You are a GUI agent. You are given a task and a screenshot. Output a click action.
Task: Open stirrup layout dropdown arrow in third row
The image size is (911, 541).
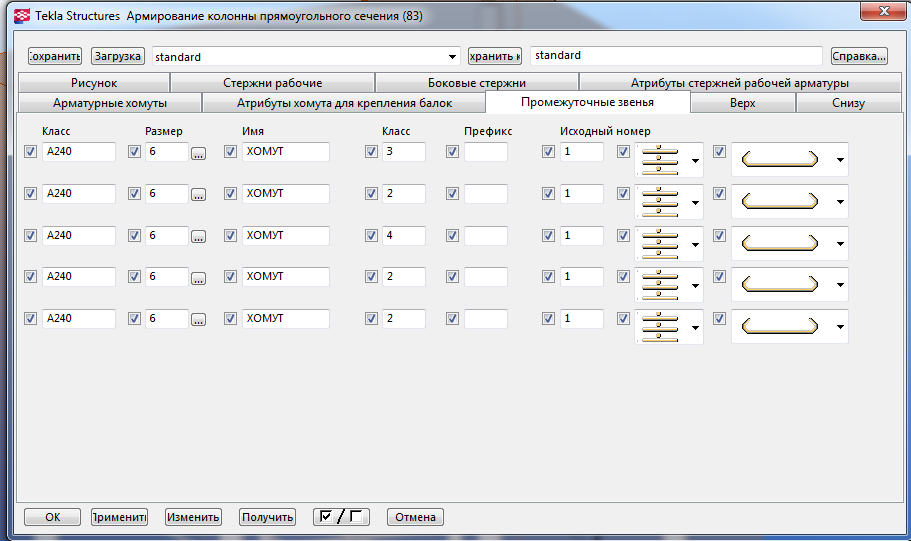click(695, 243)
